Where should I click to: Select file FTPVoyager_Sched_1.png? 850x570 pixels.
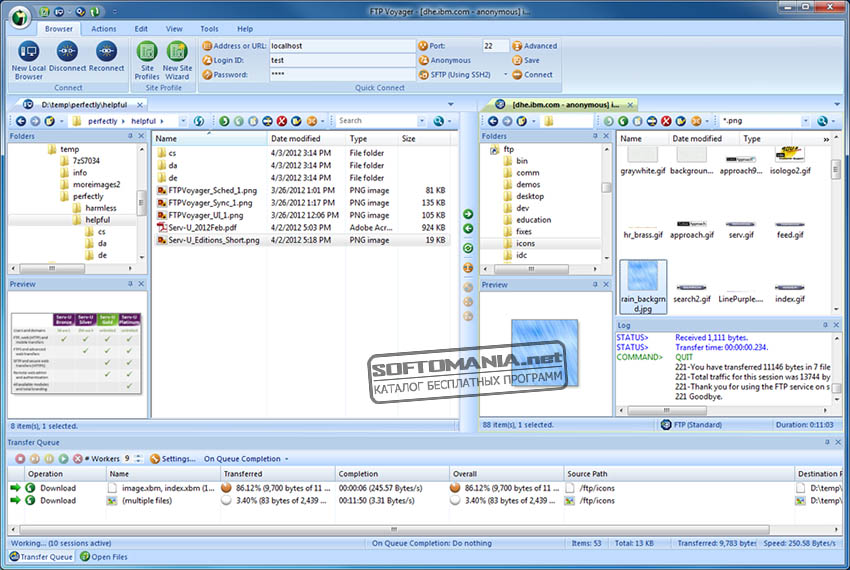pos(207,190)
